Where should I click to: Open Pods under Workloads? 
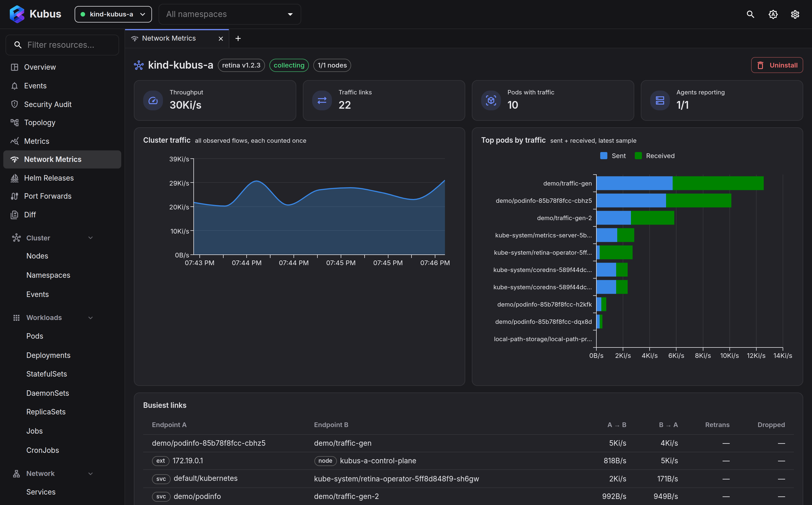click(35, 336)
